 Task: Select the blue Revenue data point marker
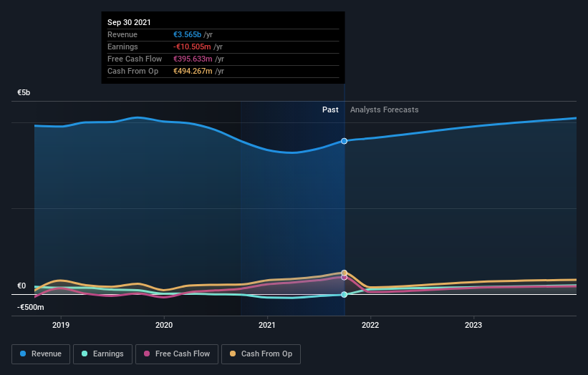pos(344,141)
